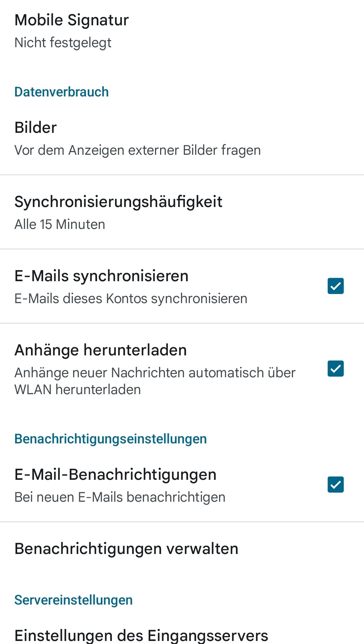Click the Datenverbrauch section header
Image resolution: width=364 pixels, height=644 pixels.
(x=61, y=92)
